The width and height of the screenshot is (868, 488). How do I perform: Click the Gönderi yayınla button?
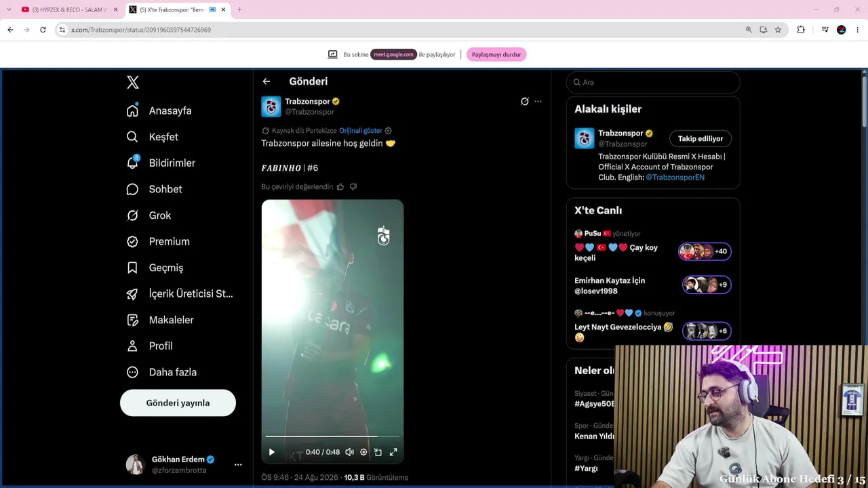(x=178, y=403)
